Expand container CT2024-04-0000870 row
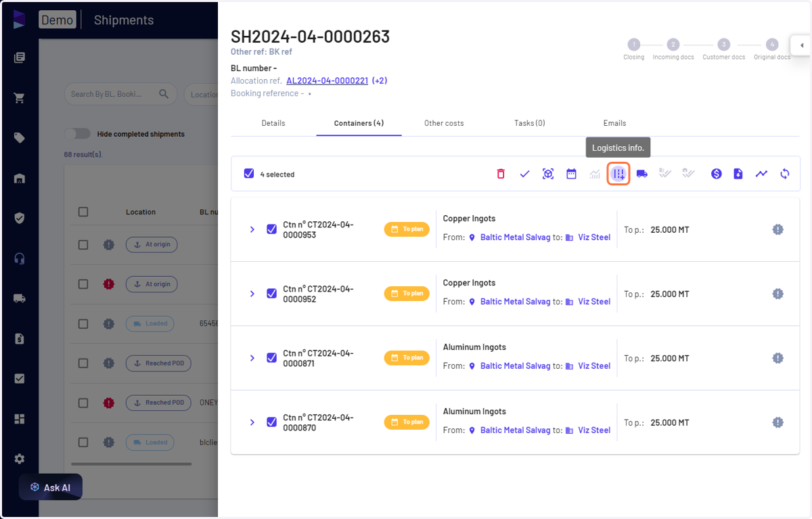 pyautogui.click(x=252, y=422)
